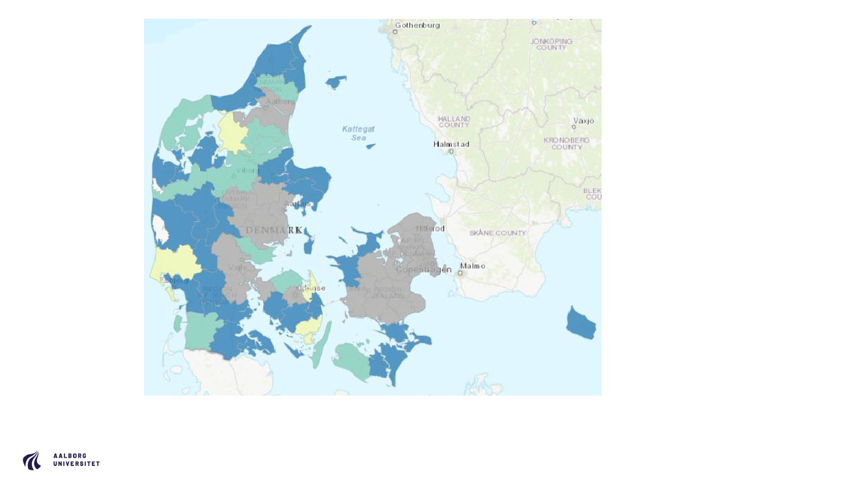Click the small blue Læsø island
The width and height of the screenshot is (868, 488).
(x=336, y=82)
